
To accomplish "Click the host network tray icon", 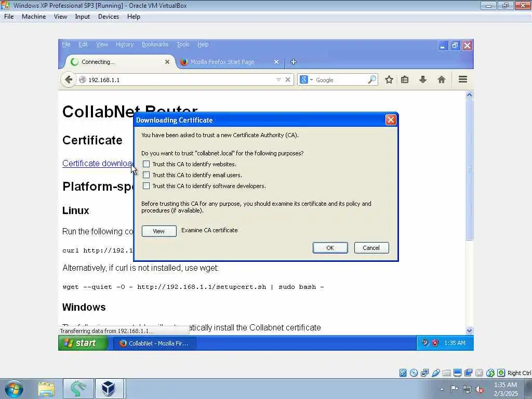I will click(x=467, y=389).
